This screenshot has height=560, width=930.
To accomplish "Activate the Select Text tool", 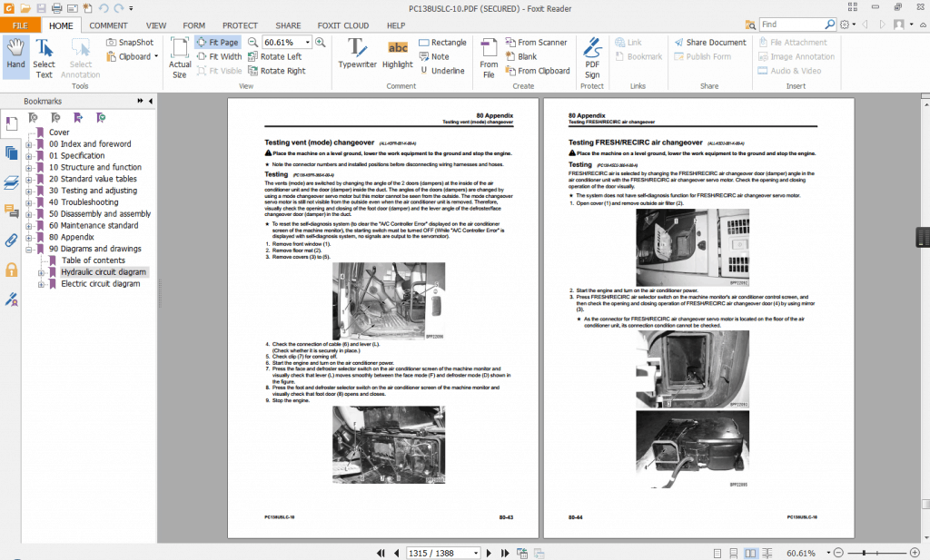I will [x=44, y=57].
